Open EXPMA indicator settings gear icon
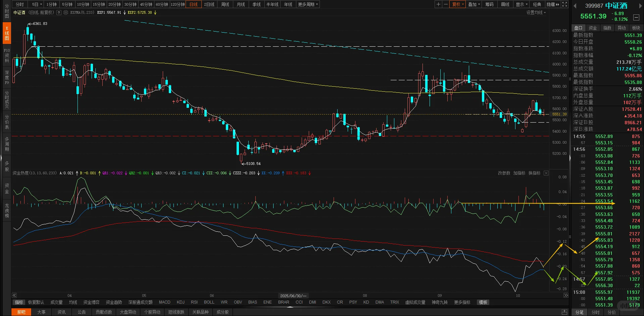 66,12
